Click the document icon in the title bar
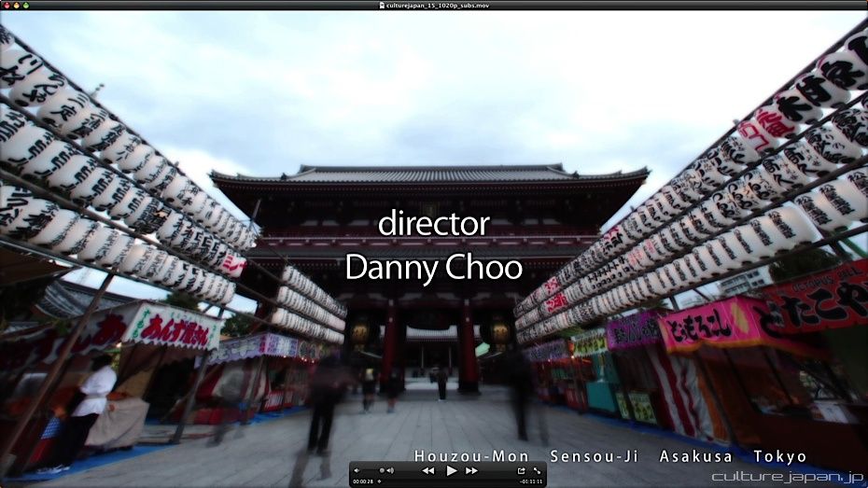 382,5
